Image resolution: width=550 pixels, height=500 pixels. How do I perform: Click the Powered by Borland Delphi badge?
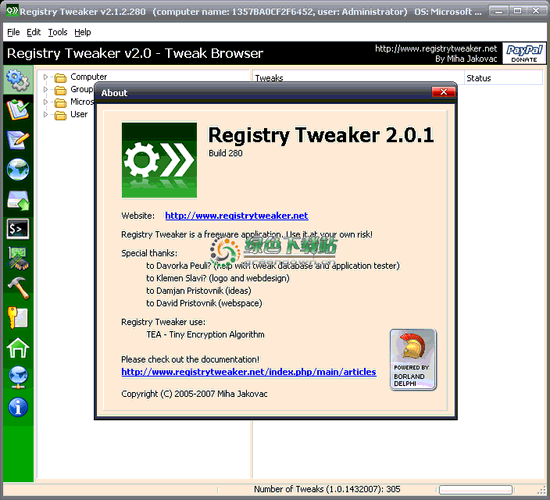point(413,360)
